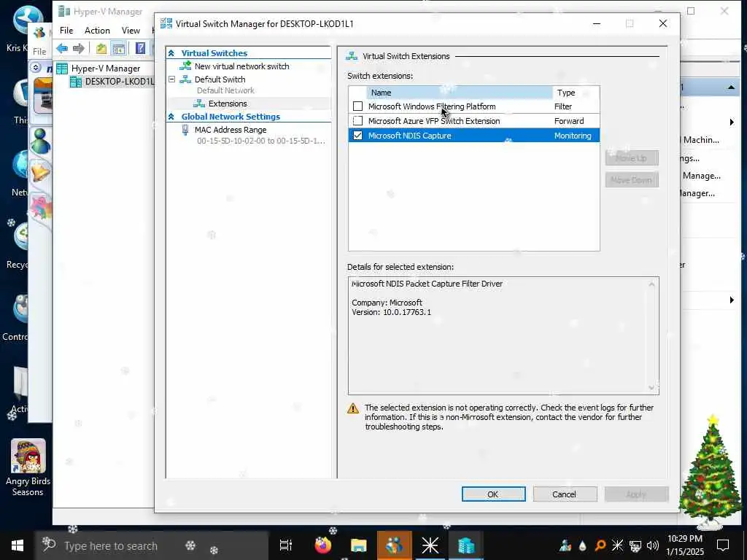
Task: Click the magnifier tray icon
Action: click(x=600, y=545)
